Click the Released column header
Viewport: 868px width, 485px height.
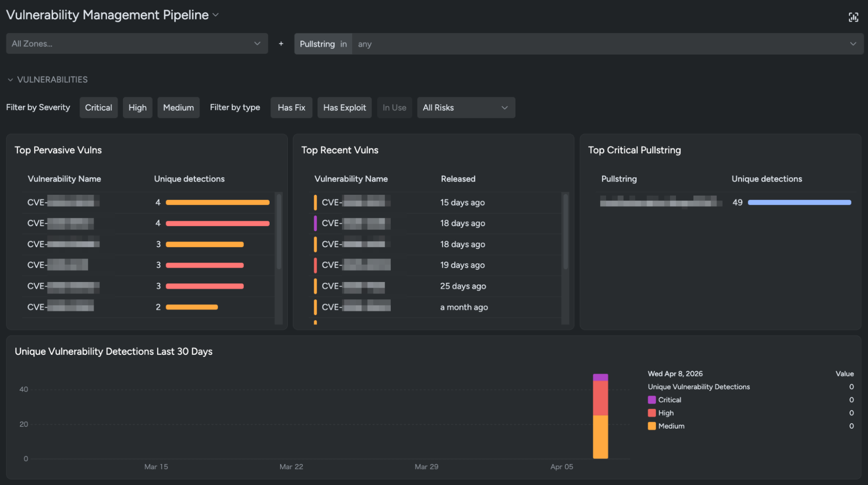(x=458, y=179)
